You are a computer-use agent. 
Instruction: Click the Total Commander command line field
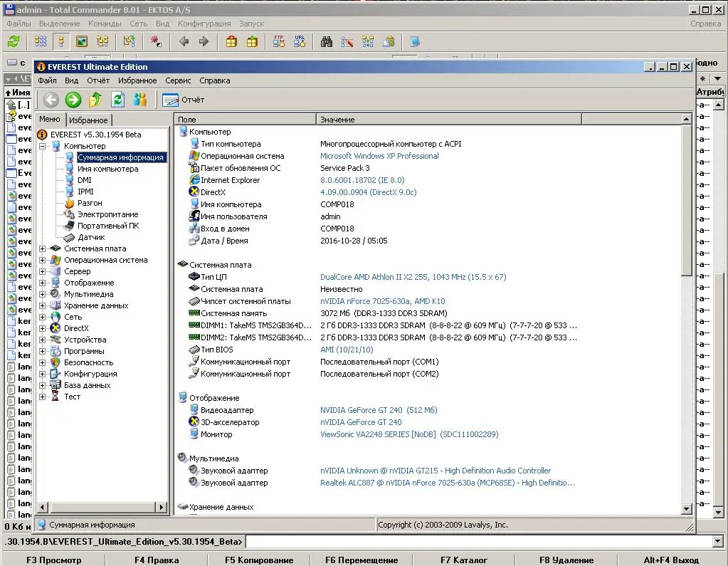pyautogui.click(x=479, y=541)
